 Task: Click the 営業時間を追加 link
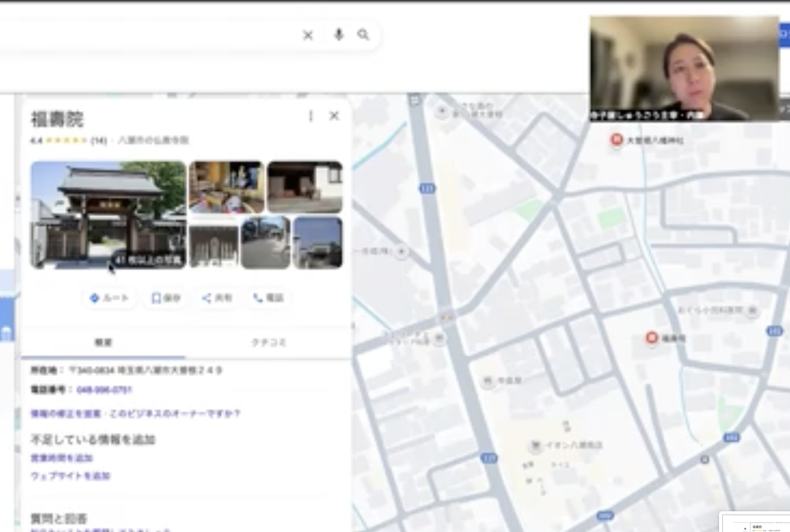63,458
